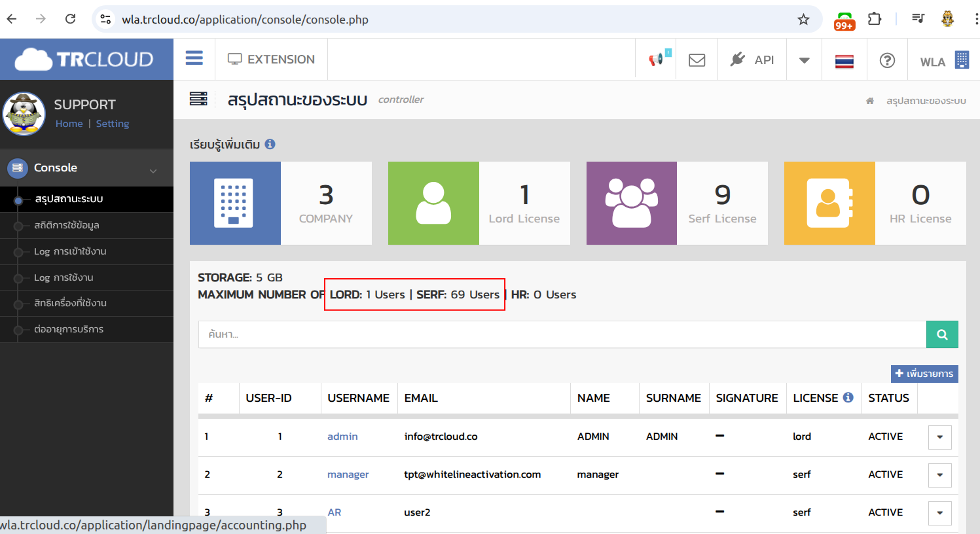Viewport: 980px width, 534px height.
Task: Click the ค้นหา search input field
Action: (562, 334)
